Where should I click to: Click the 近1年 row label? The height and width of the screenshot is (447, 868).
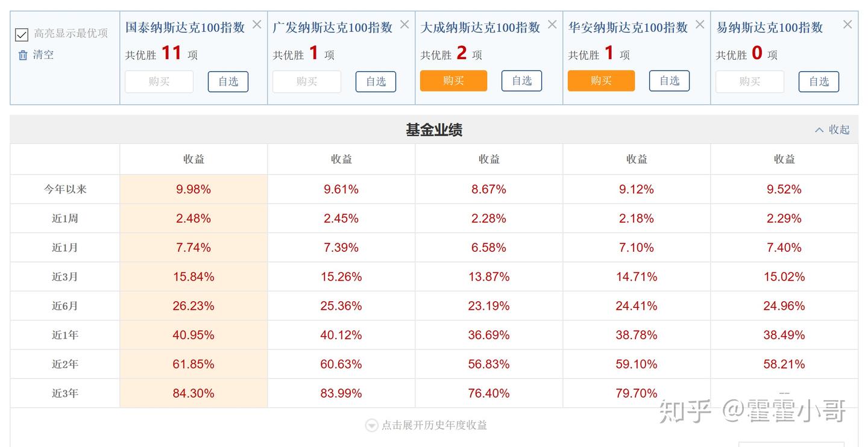click(64, 334)
